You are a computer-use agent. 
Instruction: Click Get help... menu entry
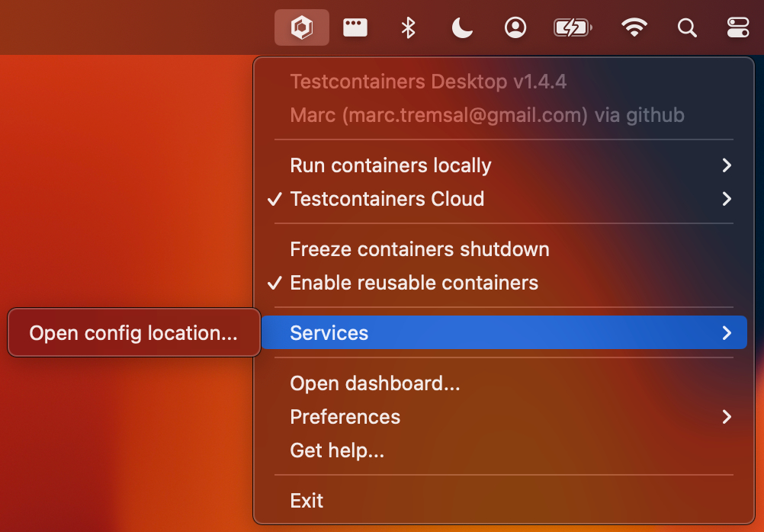[x=504, y=450]
